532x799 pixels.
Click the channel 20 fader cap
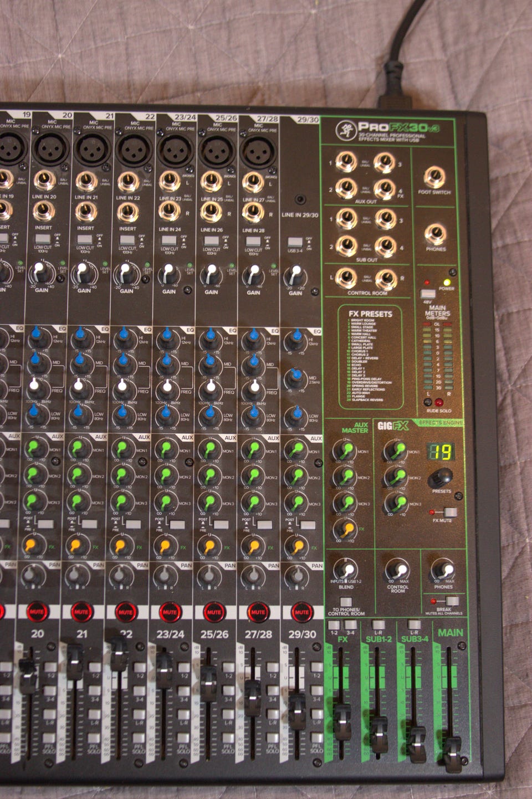(27, 676)
